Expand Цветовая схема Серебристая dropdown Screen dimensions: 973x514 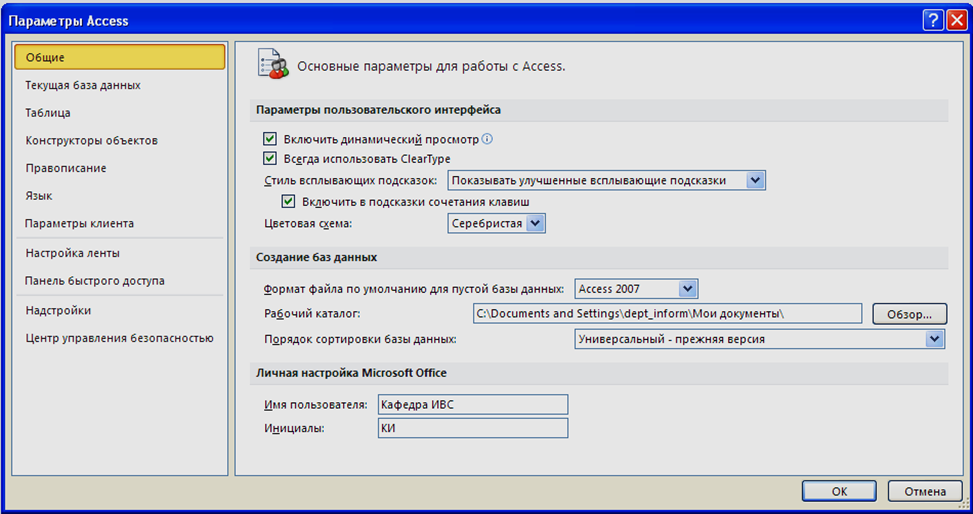coord(496,223)
